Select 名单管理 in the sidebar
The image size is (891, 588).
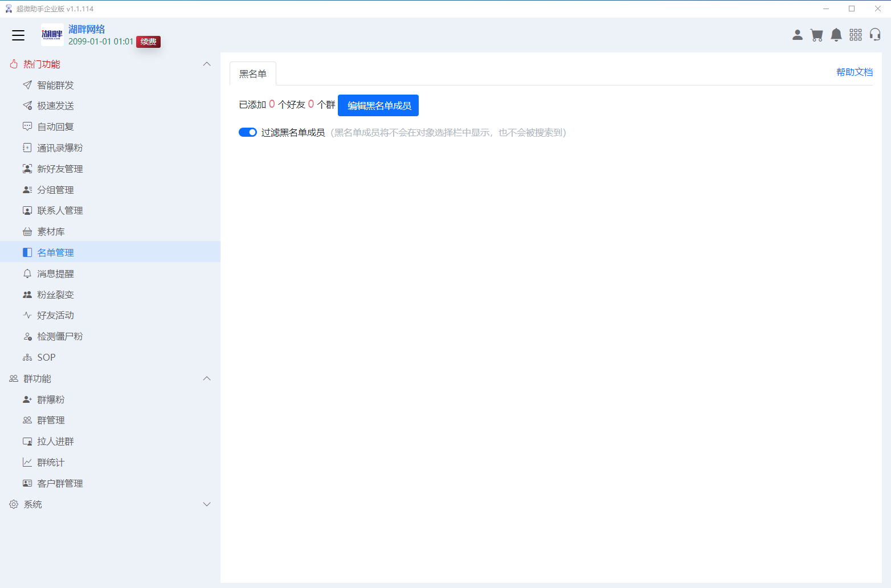click(55, 251)
